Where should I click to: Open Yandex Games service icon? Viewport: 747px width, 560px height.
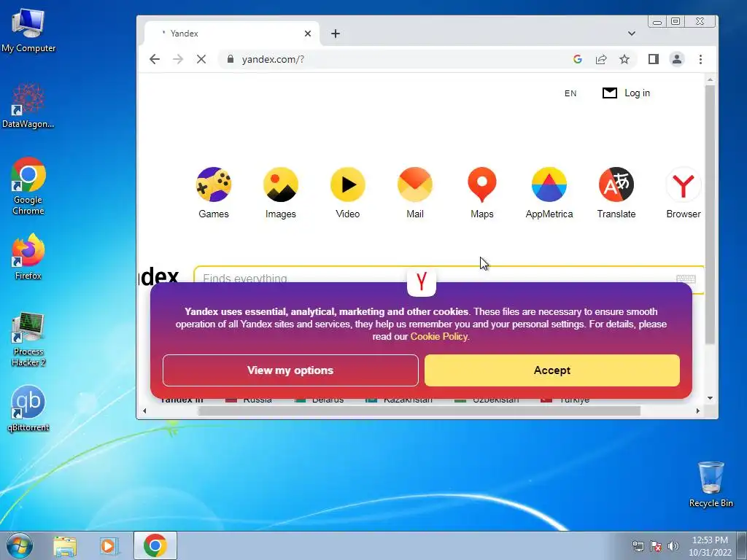(214, 184)
